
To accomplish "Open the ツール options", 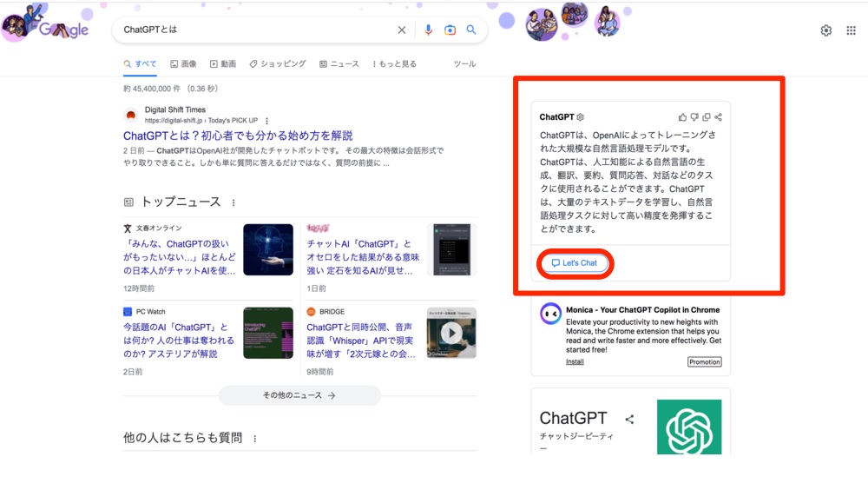I will [x=464, y=64].
